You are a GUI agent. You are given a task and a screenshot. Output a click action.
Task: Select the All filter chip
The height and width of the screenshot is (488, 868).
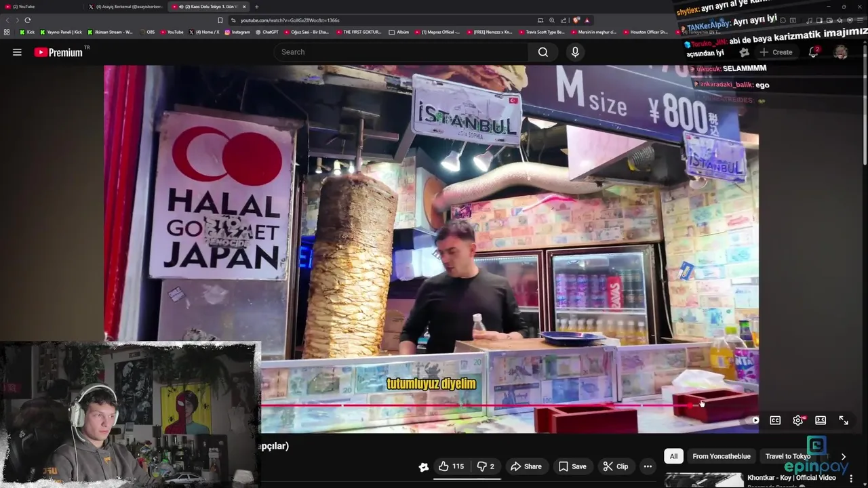coord(673,456)
